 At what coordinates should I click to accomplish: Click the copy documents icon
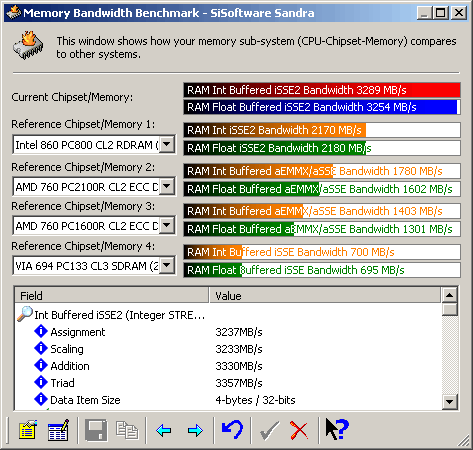coord(127,430)
